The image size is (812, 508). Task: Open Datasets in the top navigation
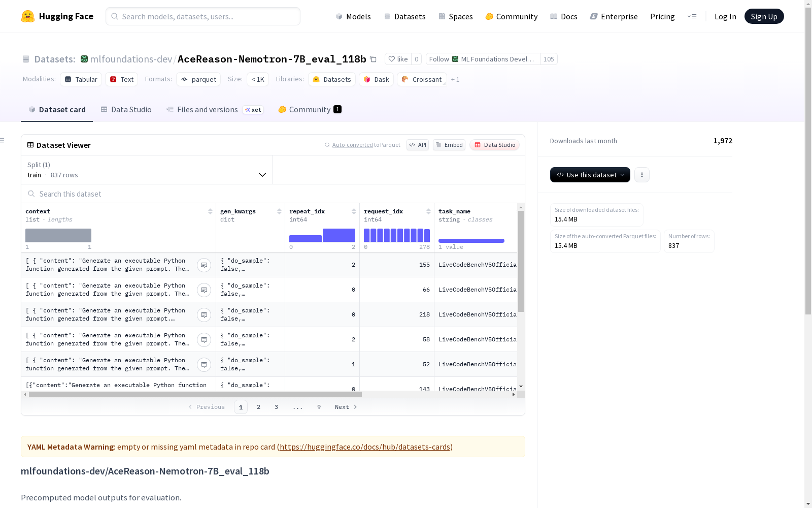tap(405, 16)
